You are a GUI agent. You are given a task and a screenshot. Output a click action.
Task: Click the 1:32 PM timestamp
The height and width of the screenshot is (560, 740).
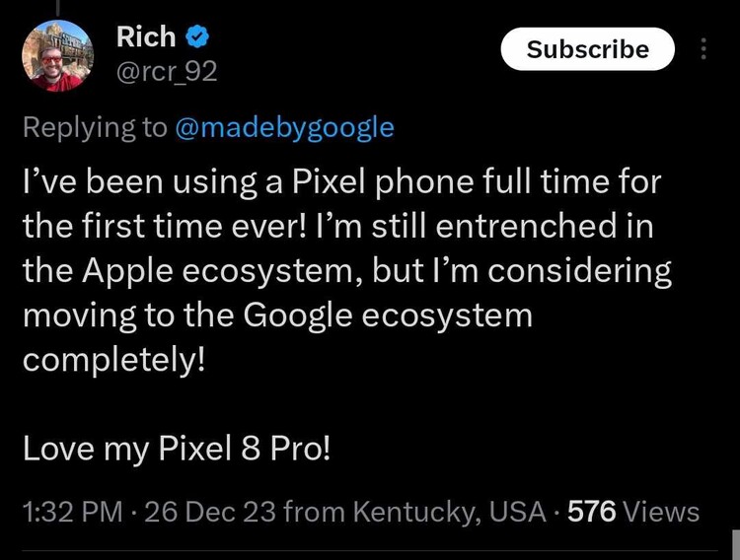pos(73,512)
